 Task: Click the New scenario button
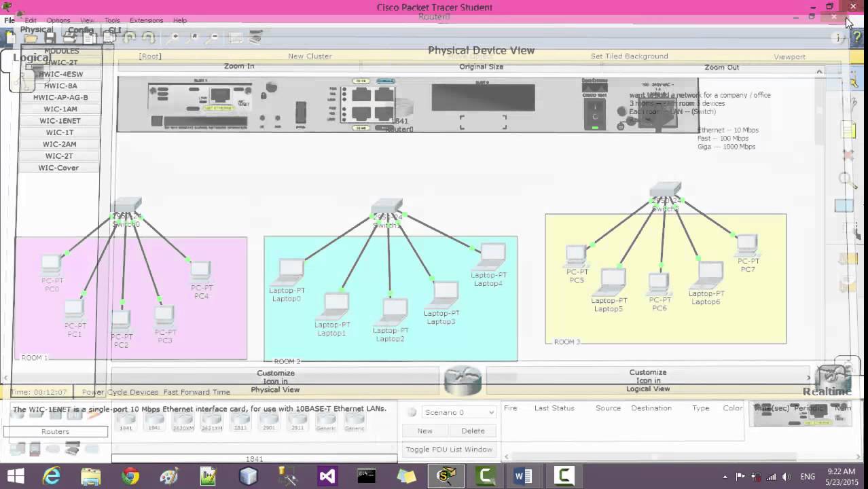point(424,431)
